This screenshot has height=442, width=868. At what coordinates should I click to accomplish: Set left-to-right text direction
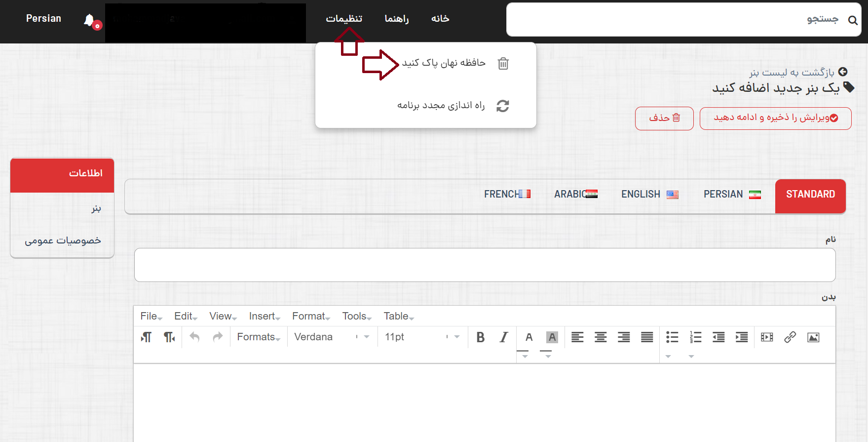(146, 337)
